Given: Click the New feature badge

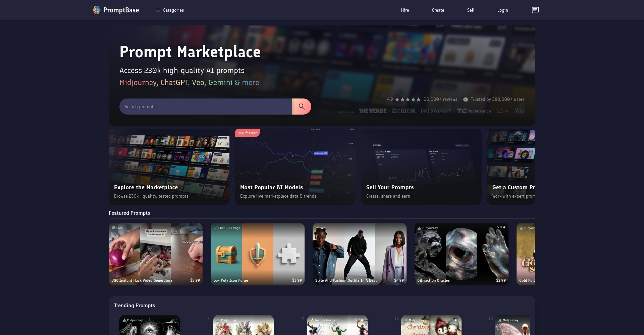Looking at the screenshot, I should [247, 133].
